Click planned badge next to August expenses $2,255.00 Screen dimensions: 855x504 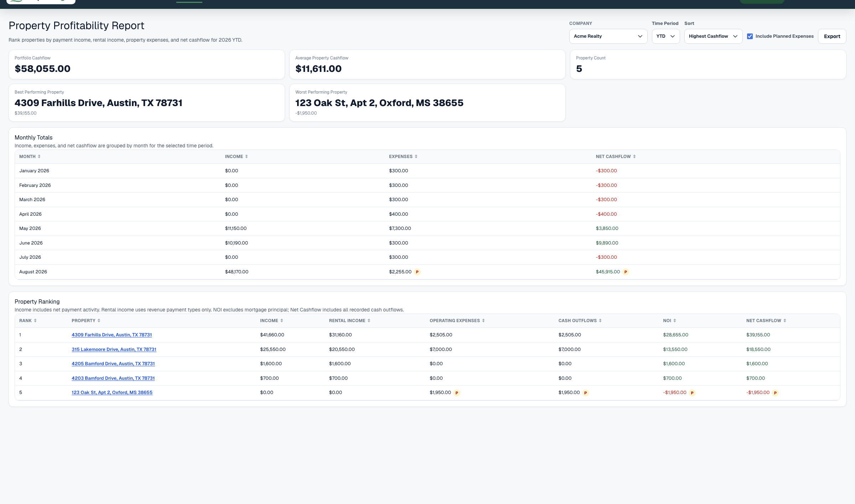click(x=417, y=272)
